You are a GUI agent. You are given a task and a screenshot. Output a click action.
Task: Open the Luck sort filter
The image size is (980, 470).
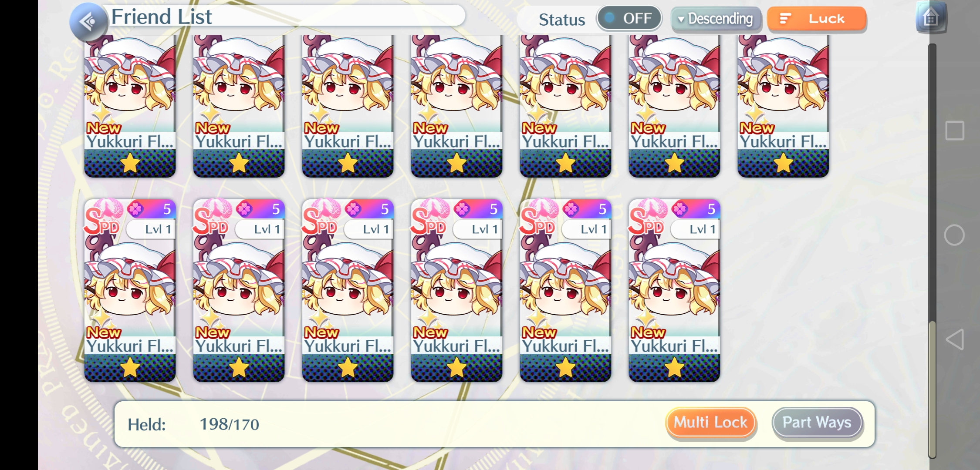point(817,19)
